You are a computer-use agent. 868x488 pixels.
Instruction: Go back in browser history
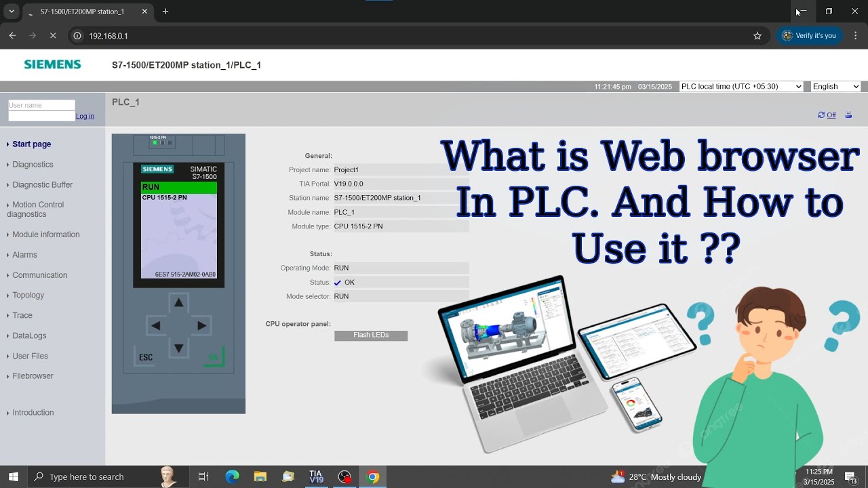click(12, 36)
